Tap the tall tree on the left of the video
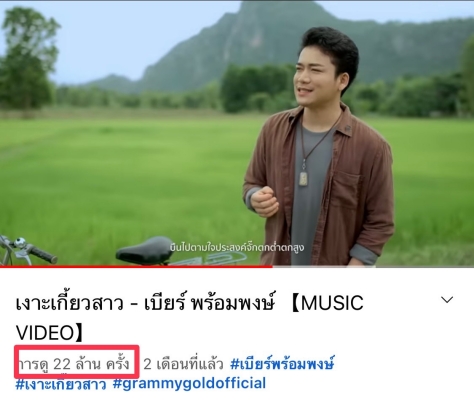This screenshot has height=400, width=474. 27,58
